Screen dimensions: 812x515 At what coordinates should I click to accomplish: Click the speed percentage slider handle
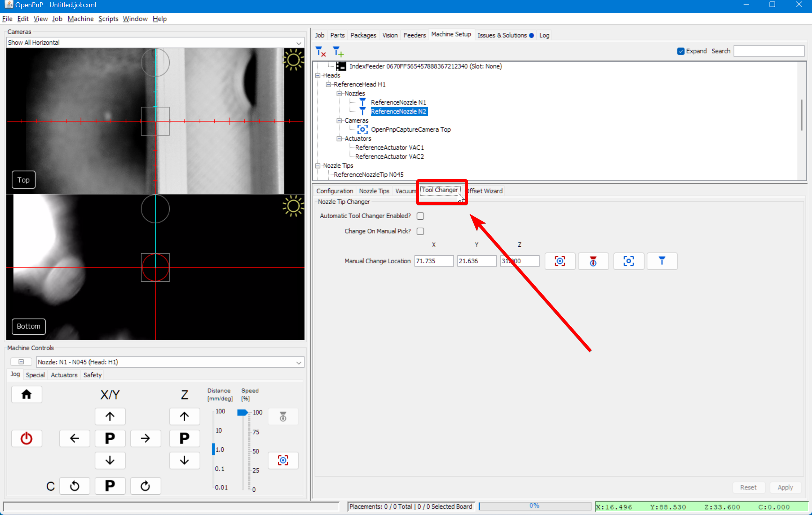click(242, 413)
